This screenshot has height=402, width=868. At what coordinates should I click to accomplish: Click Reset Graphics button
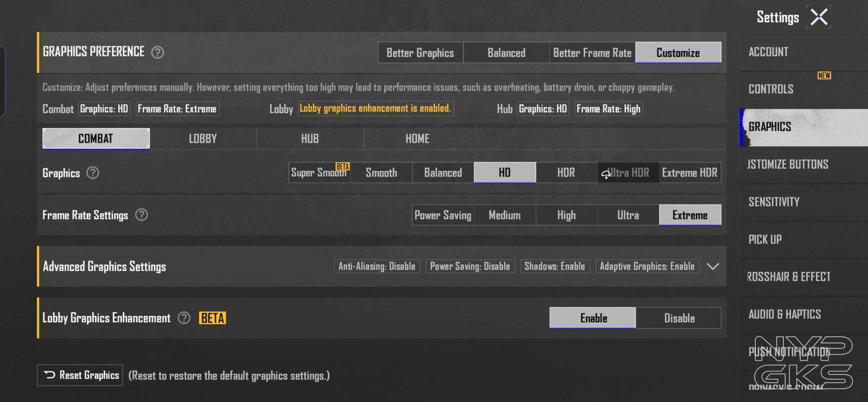80,375
